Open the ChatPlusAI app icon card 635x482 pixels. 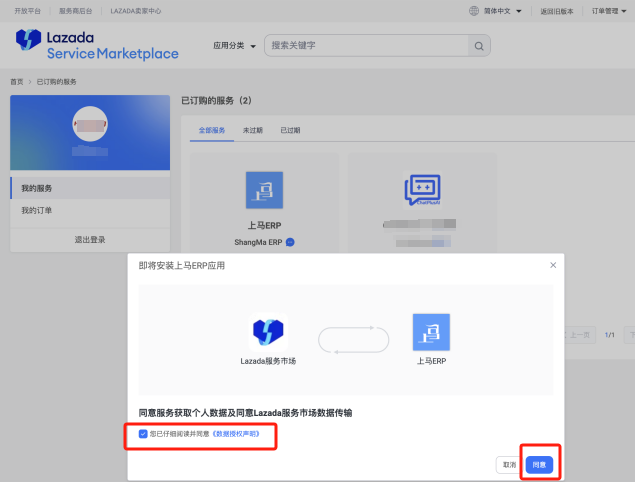pyautogui.click(x=422, y=190)
